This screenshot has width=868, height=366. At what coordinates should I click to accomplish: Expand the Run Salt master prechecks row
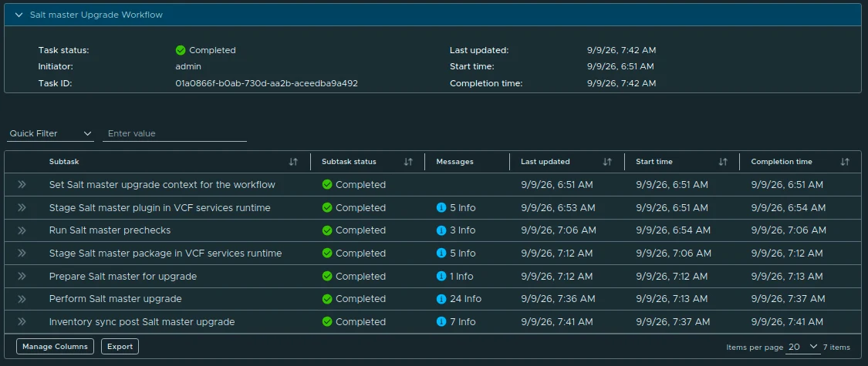click(x=22, y=230)
